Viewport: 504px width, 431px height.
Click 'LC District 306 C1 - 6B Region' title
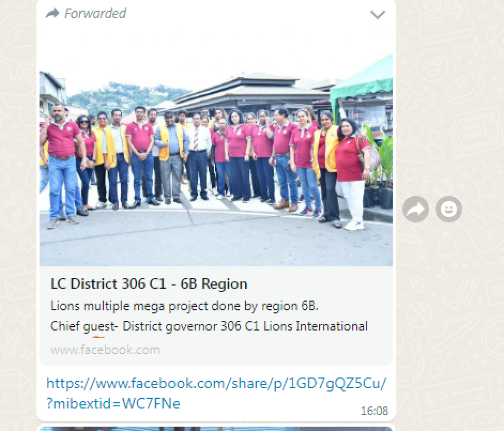point(149,284)
